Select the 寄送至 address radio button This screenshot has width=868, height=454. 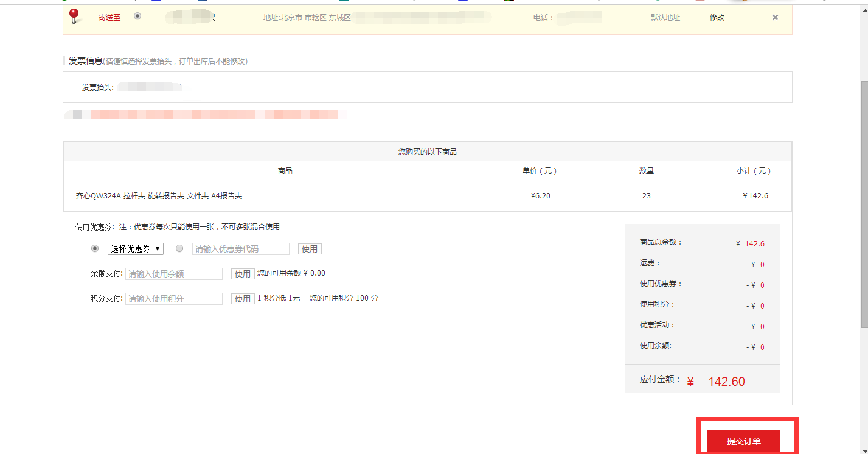(x=137, y=16)
